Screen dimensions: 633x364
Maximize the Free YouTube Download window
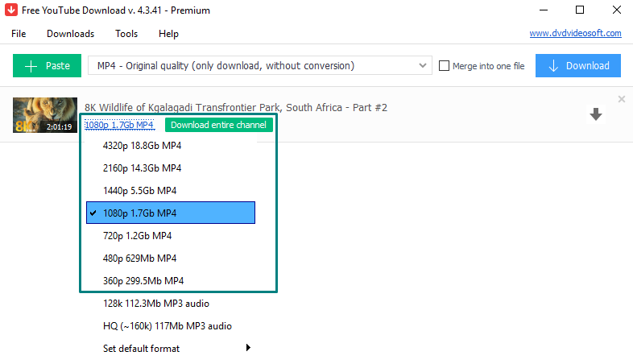(580, 10)
